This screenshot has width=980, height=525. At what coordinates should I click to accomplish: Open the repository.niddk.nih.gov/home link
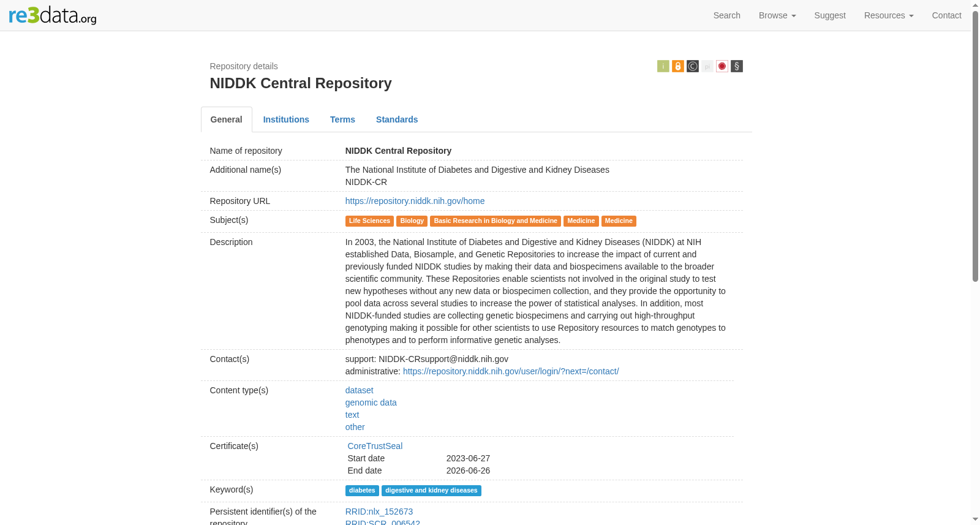click(x=415, y=201)
